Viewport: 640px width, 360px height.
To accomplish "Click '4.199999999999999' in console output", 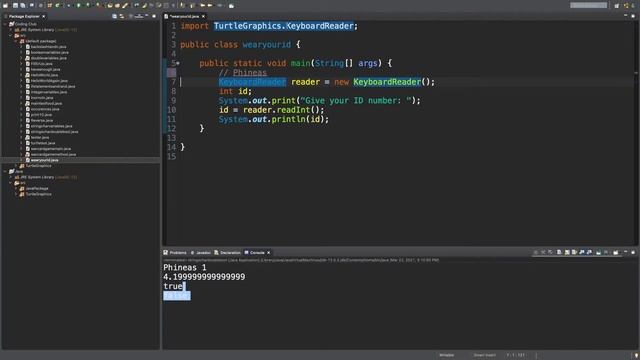I will tap(204, 277).
